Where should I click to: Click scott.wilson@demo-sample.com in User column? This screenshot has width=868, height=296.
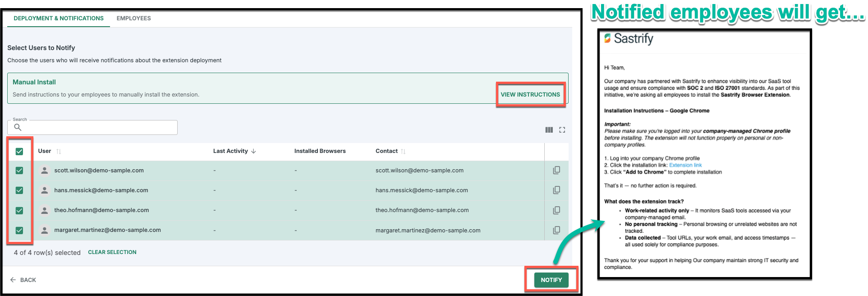click(x=99, y=171)
